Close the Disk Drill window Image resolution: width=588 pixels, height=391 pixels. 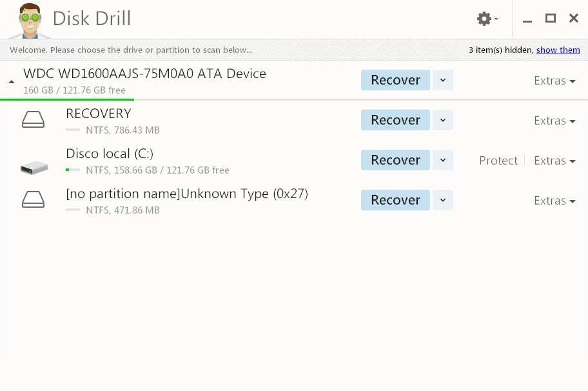click(x=573, y=18)
